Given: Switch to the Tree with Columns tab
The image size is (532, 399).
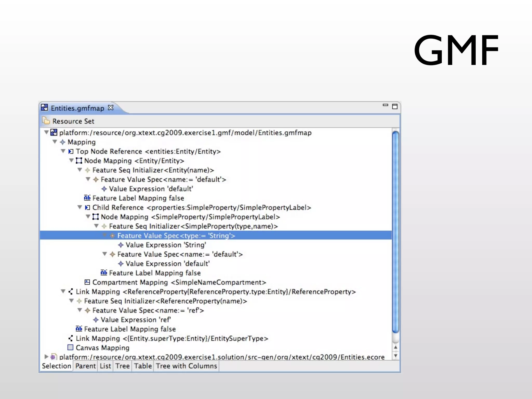Looking at the screenshot, I should pos(186,366).
